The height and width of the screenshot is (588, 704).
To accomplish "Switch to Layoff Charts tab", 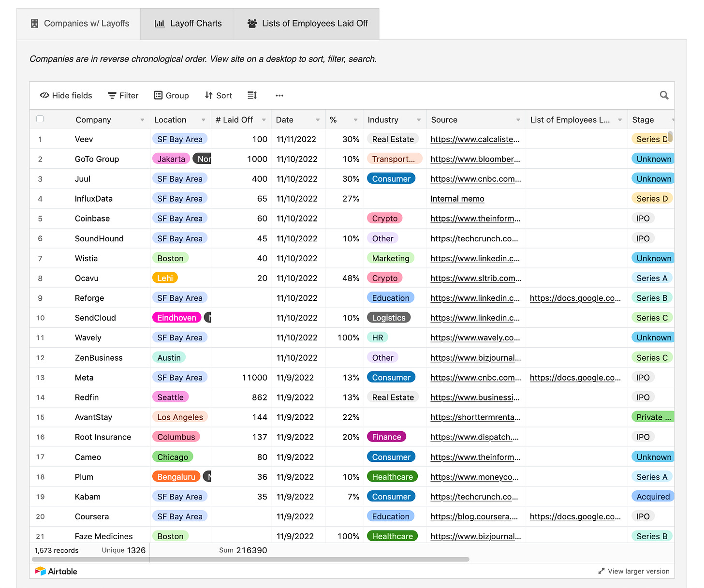I will (187, 24).
